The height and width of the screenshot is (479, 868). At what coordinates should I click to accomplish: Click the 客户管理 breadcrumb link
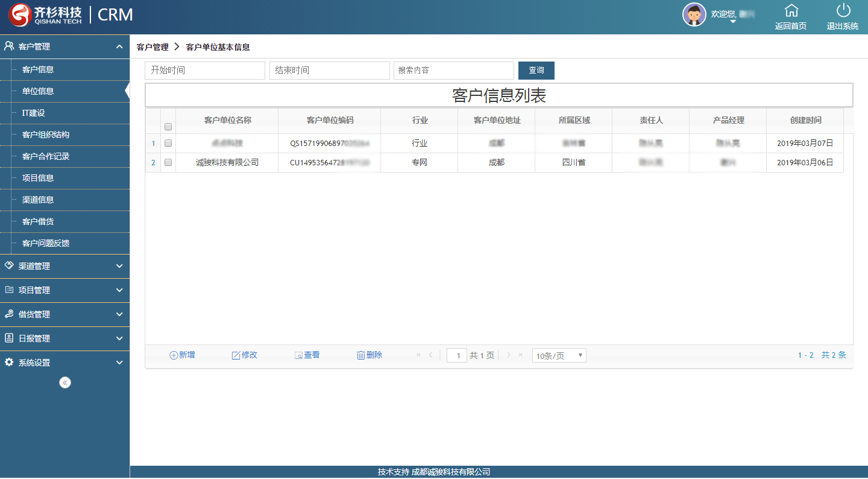tap(153, 47)
